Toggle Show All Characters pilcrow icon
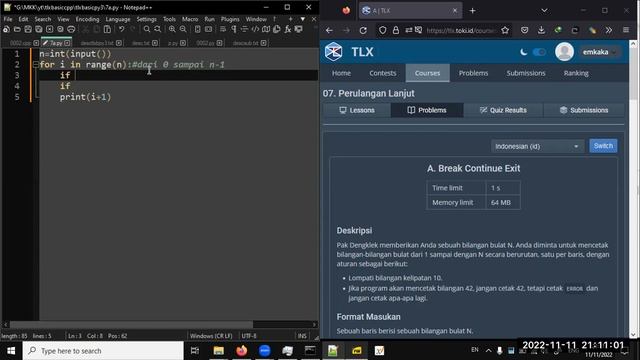This screenshot has width=640, height=360. pyautogui.click(x=234, y=29)
